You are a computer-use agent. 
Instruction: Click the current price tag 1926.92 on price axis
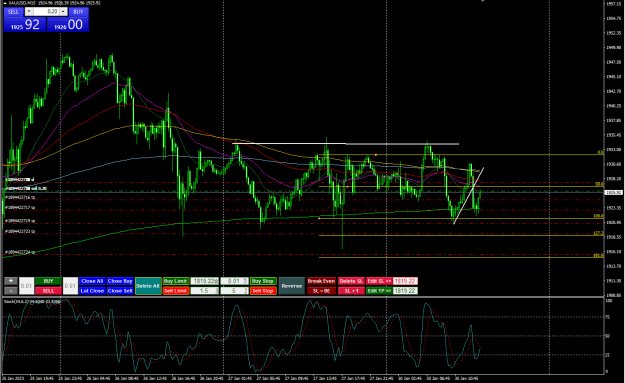pos(613,192)
